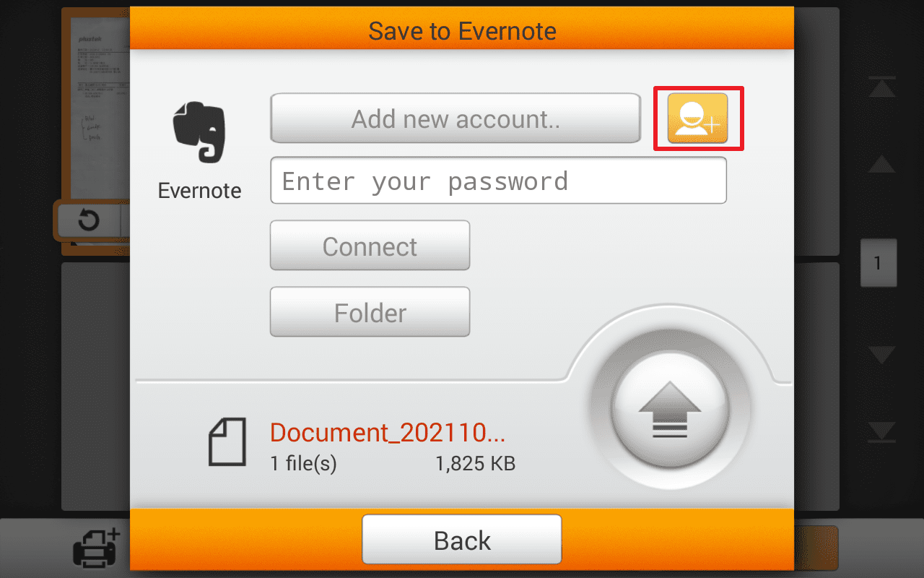
Task: Go down one page with arrow
Action: click(x=881, y=355)
